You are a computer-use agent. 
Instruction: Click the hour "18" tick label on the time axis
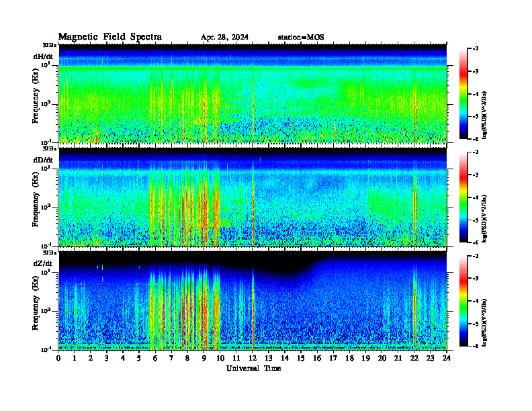349,358
